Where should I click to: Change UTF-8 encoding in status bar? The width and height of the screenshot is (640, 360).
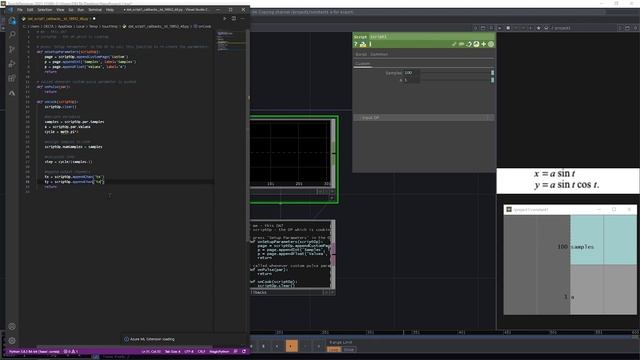click(x=189, y=351)
